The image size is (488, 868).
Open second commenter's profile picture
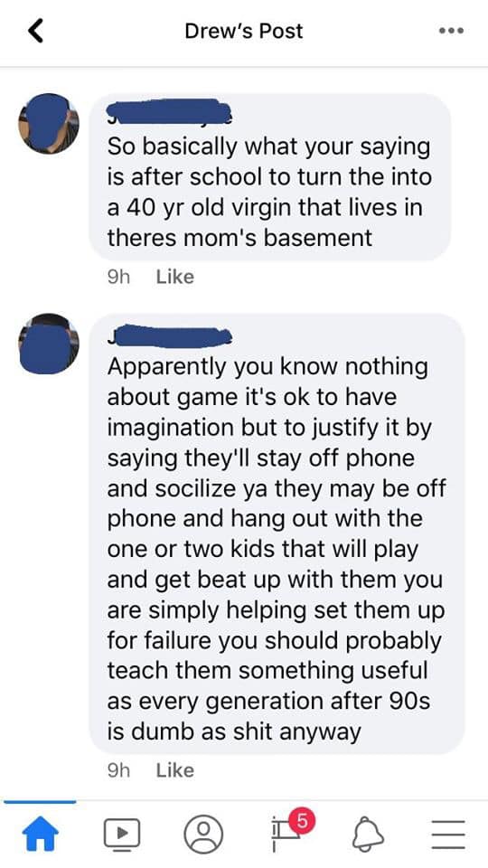[x=49, y=344]
